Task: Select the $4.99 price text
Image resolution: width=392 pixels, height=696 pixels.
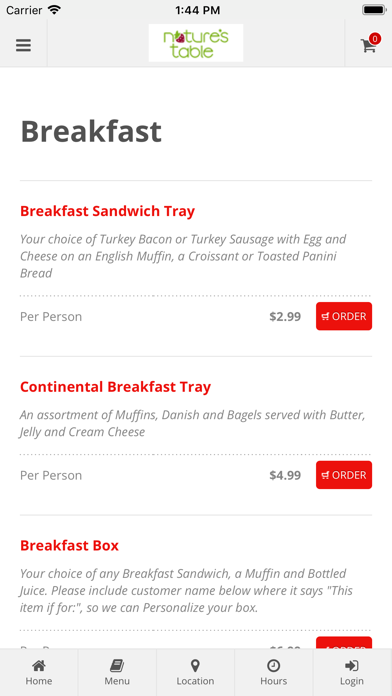Action: tap(285, 475)
